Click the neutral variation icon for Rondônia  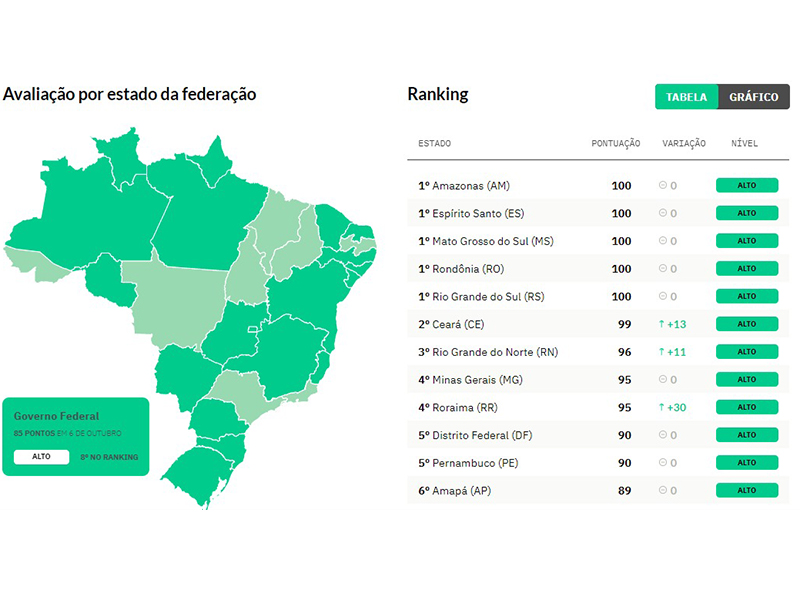tap(662, 269)
